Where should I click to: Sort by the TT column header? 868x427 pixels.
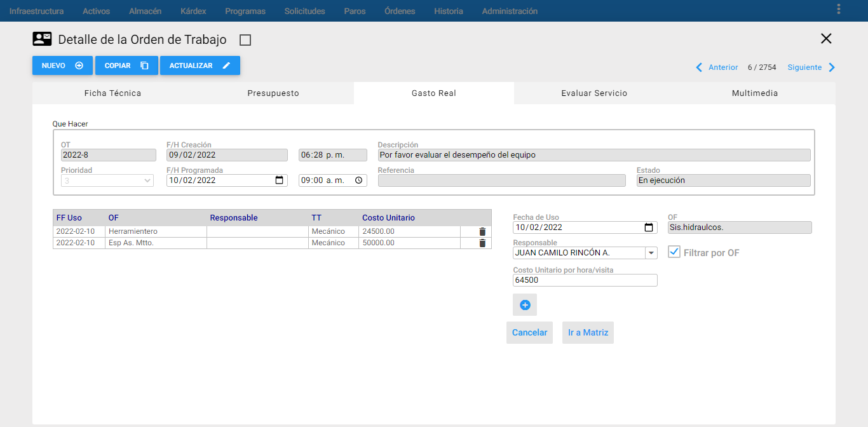click(x=316, y=218)
